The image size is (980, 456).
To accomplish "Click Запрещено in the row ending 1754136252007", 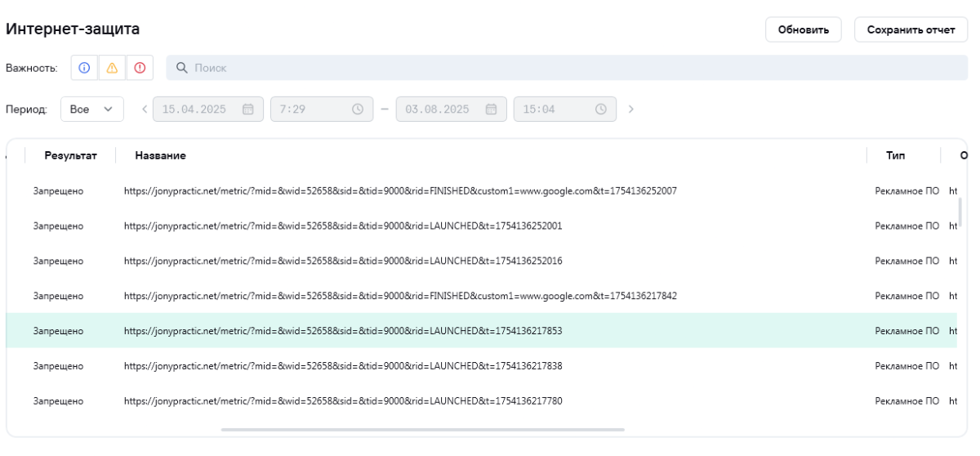I will coord(58,191).
